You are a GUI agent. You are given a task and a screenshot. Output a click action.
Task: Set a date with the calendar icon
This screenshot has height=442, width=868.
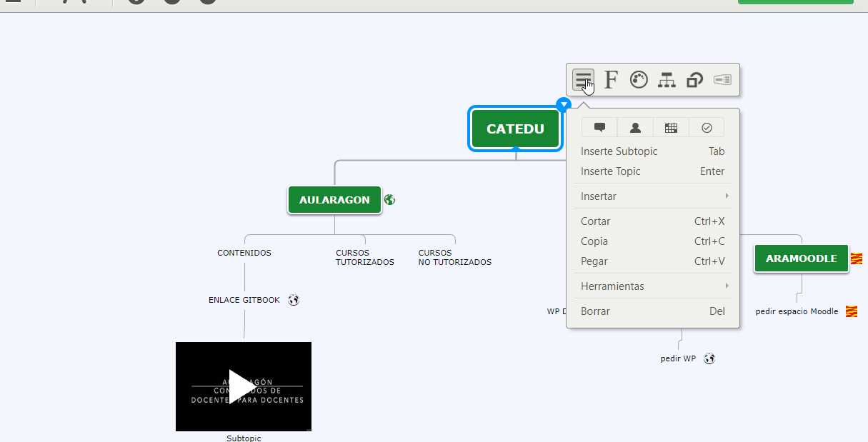671,128
